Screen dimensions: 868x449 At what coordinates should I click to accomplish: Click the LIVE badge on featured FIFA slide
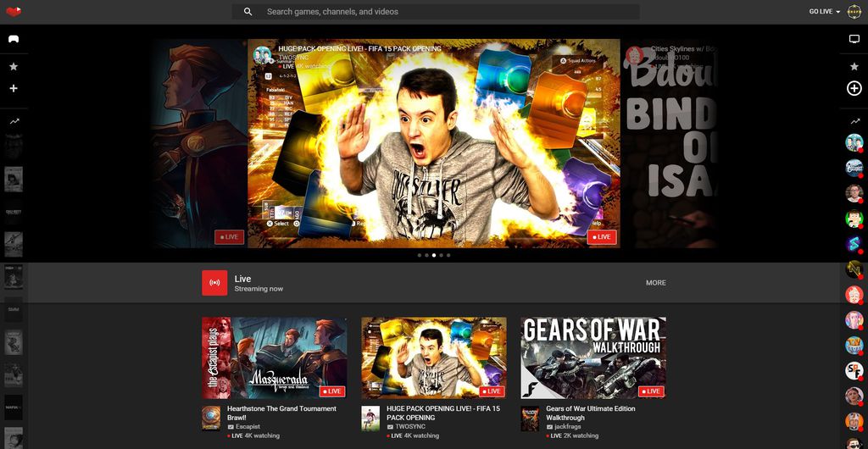click(x=602, y=237)
